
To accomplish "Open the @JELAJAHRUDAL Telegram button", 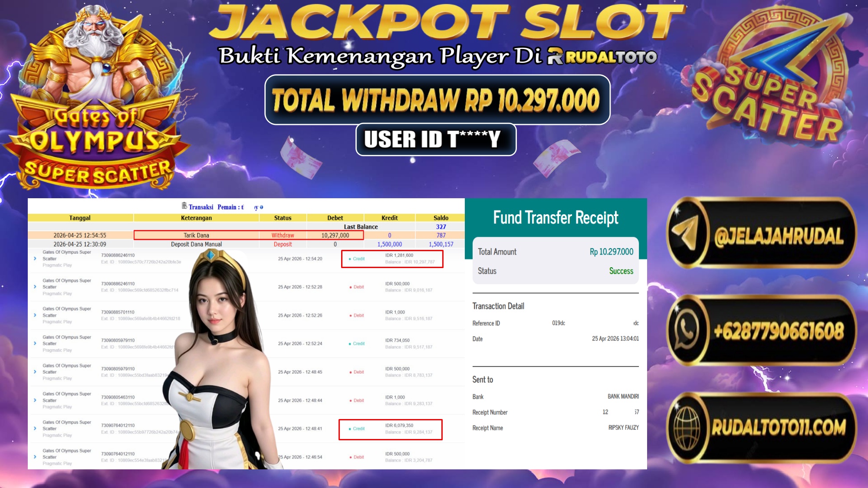I will pos(761,233).
